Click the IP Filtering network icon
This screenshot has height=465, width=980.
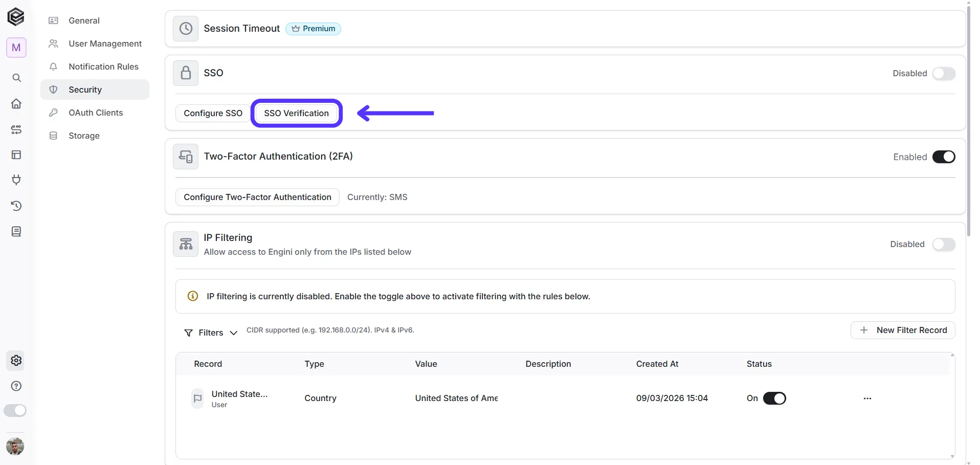pos(186,244)
